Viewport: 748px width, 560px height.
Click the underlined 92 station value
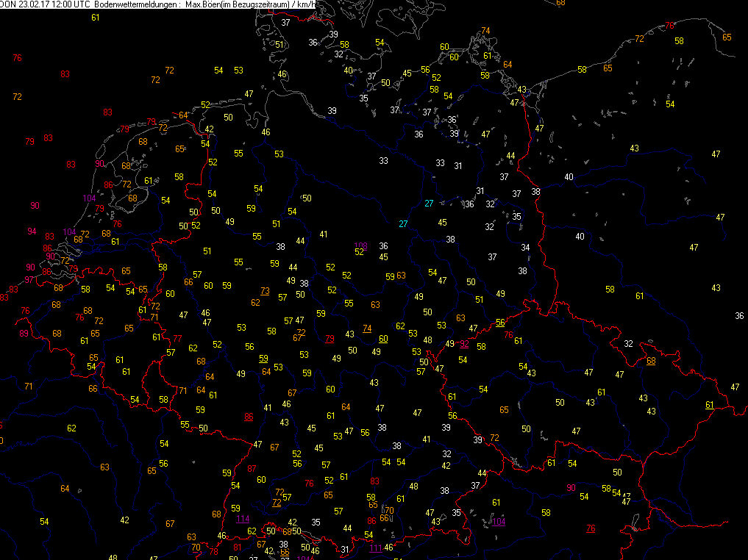tap(464, 343)
